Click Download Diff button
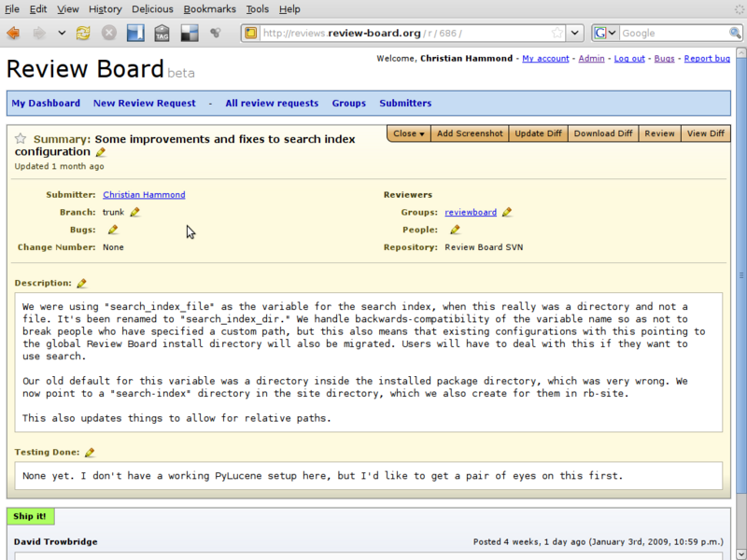This screenshot has height=560, width=747. pos(603,133)
